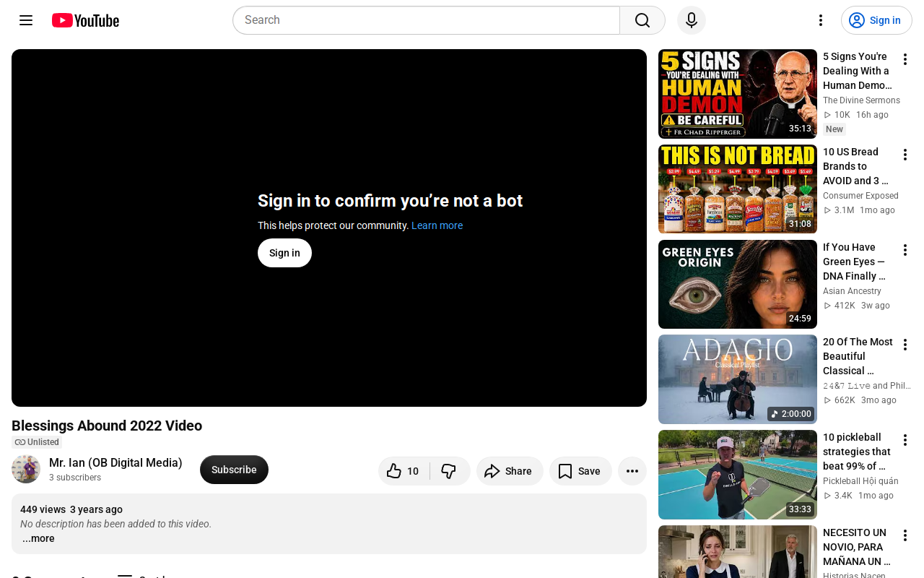Visit The Divine Sermons channel

[861, 100]
